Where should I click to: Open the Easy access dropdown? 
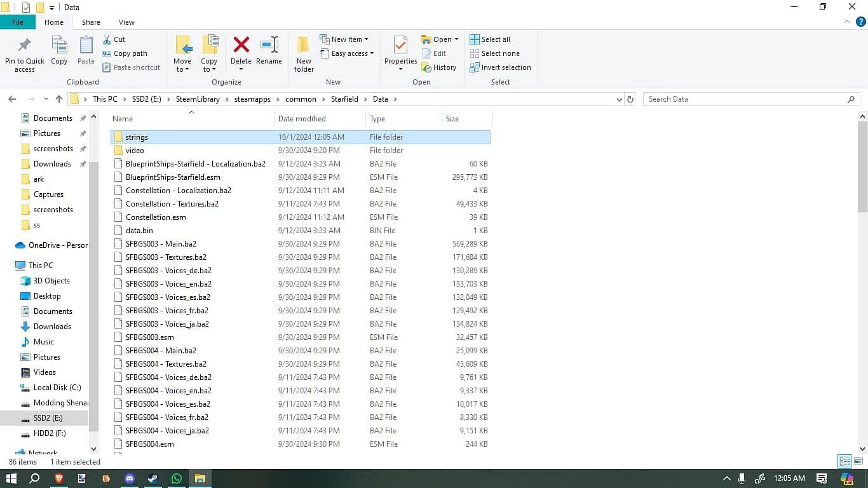(346, 53)
